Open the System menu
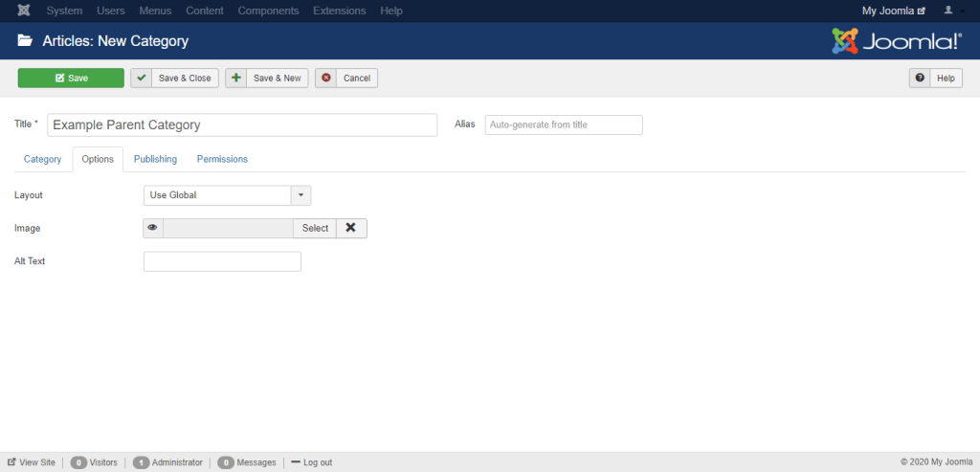The width and height of the screenshot is (980, 472). coord(64,11)
